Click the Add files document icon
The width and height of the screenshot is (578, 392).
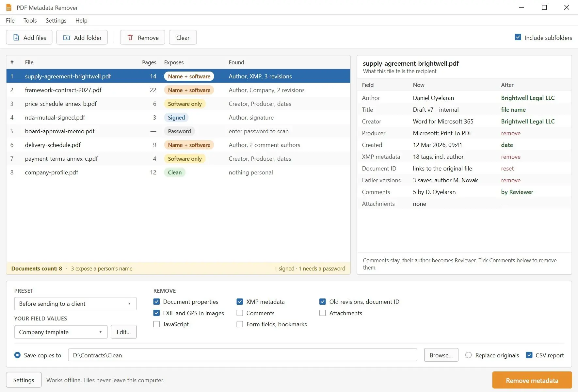(16, 38)
